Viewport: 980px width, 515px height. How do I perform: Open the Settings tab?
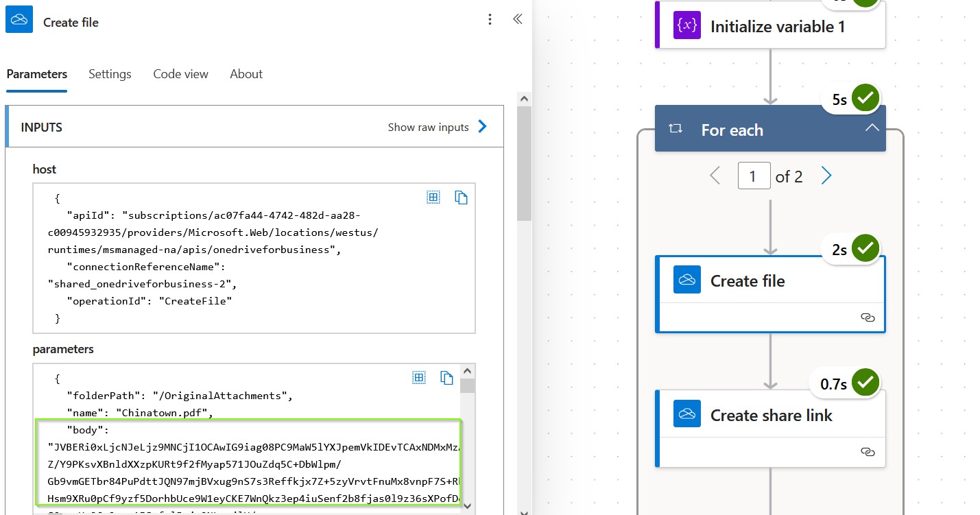point(110,74)
